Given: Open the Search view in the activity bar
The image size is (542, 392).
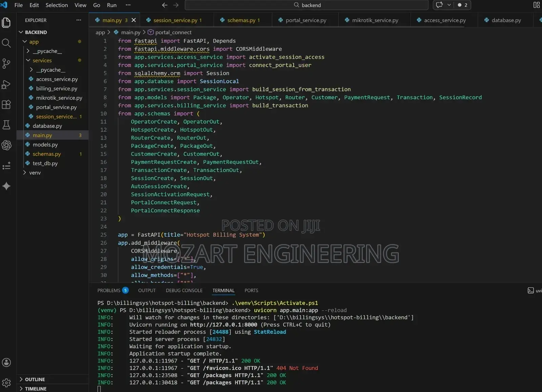Looking at the screenshot, I should pyautogui.click(x=6, y=43).
